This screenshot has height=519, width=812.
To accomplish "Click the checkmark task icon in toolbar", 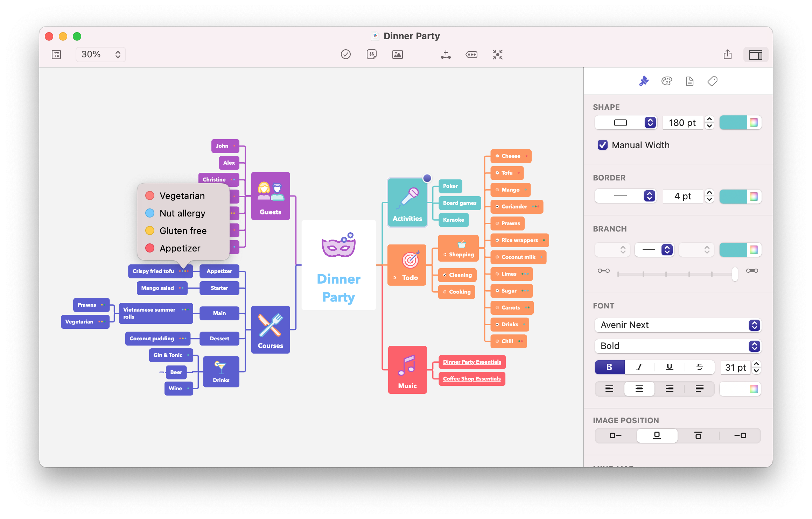I will click(x=346, y=54).
